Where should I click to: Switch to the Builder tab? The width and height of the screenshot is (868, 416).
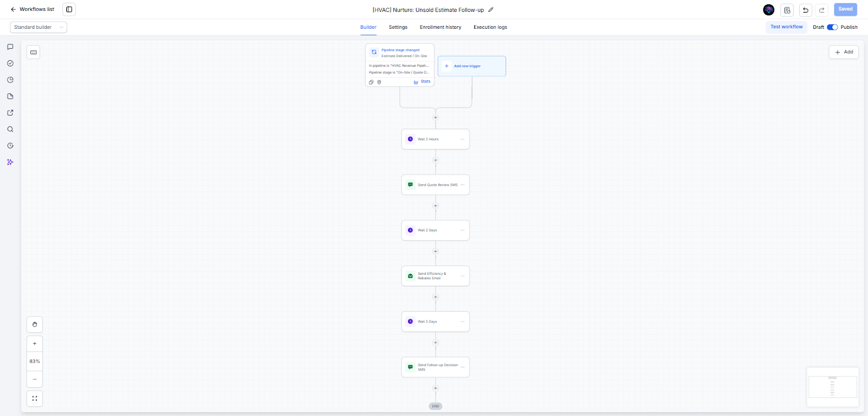(368, 27)
